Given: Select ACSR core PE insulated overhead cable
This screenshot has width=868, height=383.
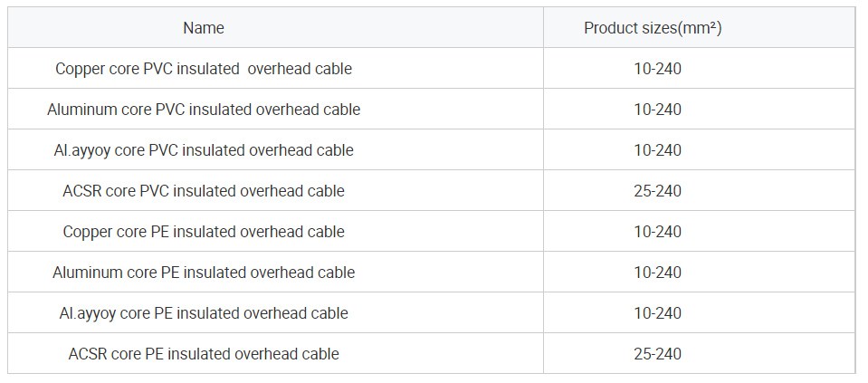Looking at the screenshot, I should (x=204, y=354).
